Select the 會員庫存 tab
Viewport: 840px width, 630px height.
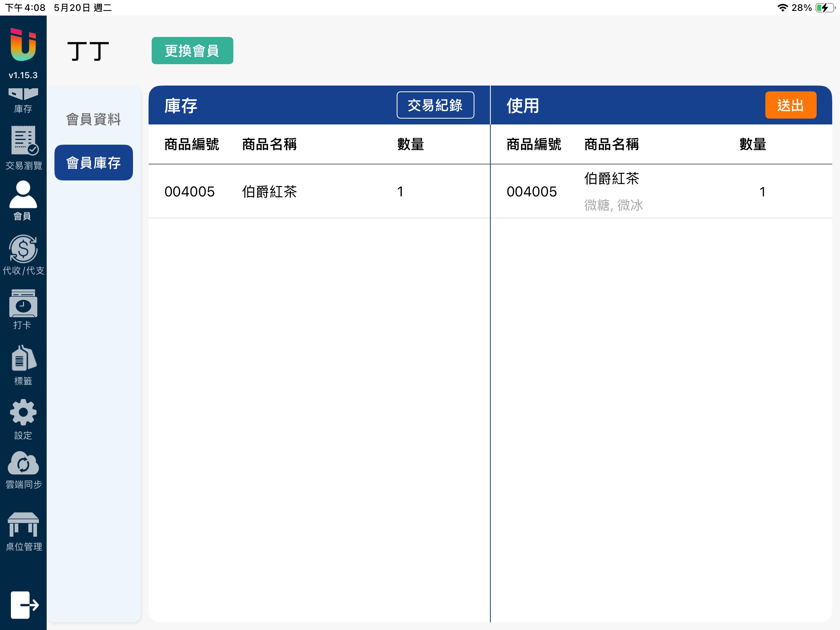pyautogui.click(x=93, y=163)
